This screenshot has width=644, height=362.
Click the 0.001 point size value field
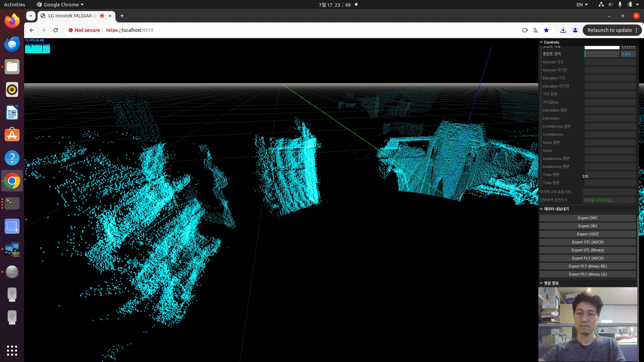(x=628, y=54)
